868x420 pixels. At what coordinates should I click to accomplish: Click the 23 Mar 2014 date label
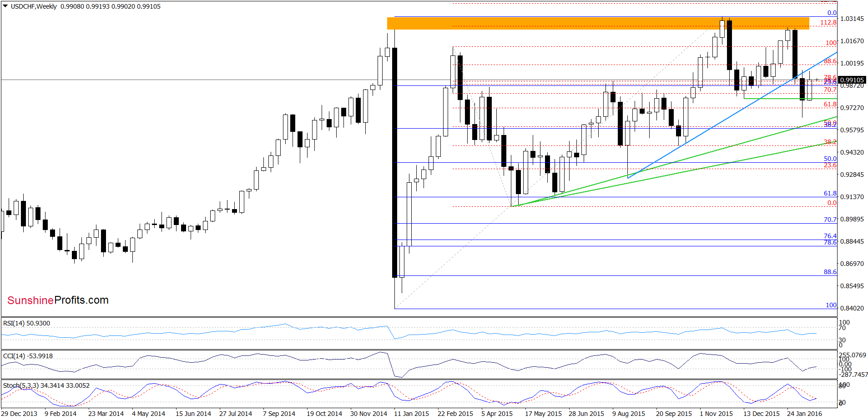tap(106, 413)
